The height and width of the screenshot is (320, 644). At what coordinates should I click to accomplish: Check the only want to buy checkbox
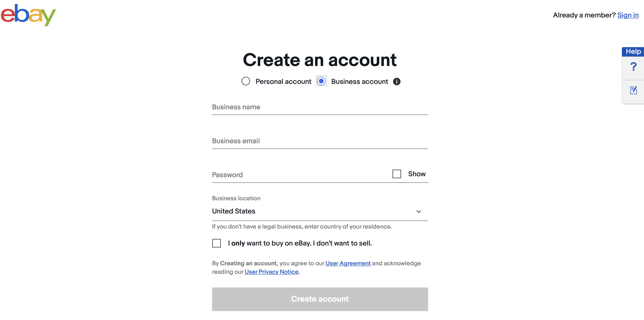click(x=217, y=243)
